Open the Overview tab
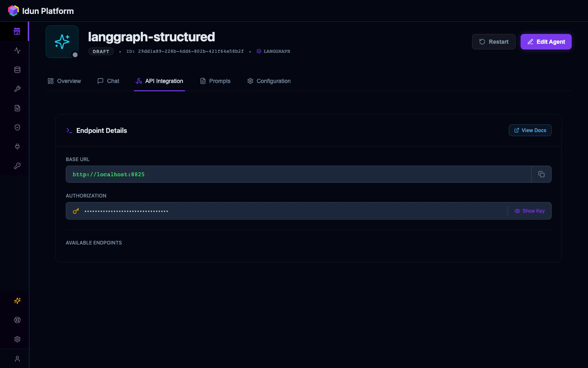 coord(64,81)
